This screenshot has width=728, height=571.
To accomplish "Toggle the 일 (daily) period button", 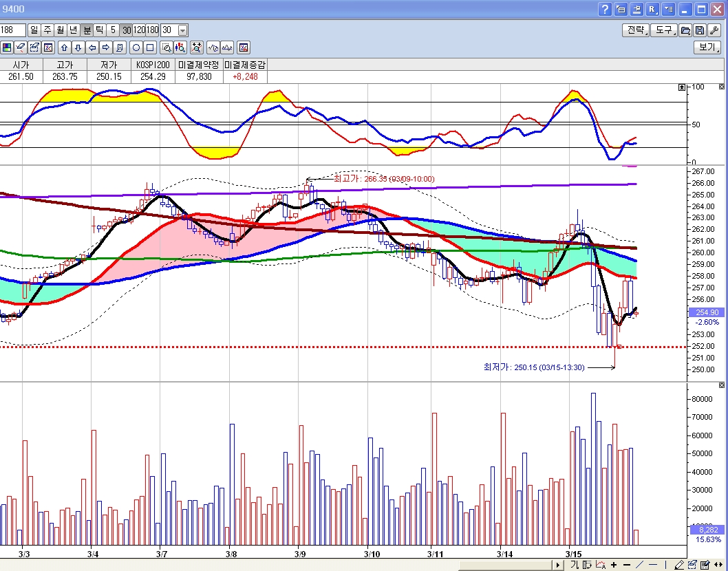I will pos(34,30).
